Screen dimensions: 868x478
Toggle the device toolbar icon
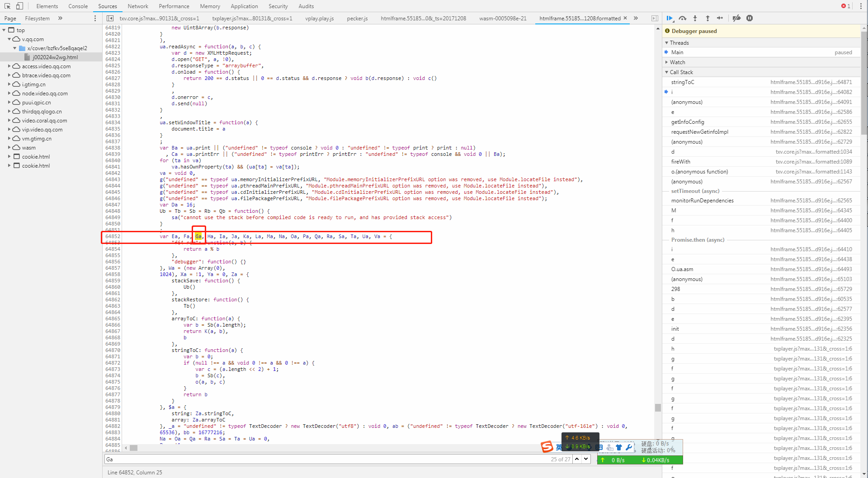[19, 6]
